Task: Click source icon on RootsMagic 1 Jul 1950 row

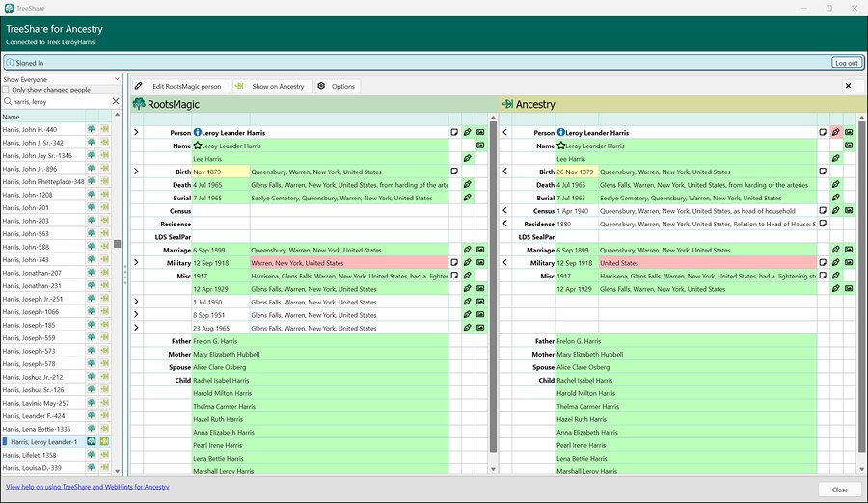Action: [x=468, y=302]
